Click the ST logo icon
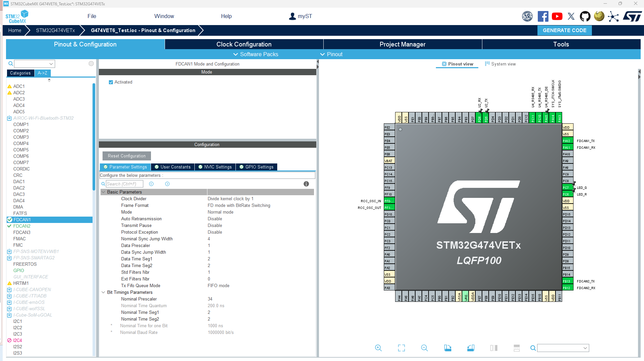Image resolution: width=644 pixels, height=361 pixels. click(632, 16)
